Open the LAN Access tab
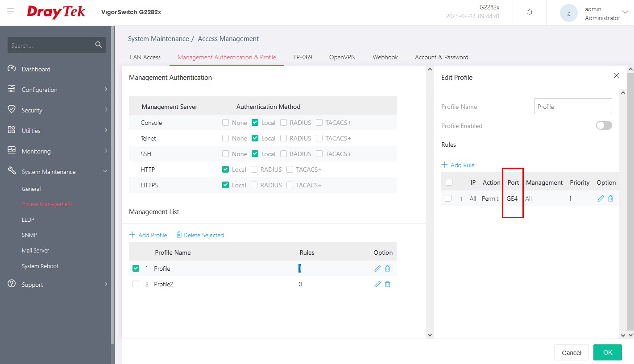The height and width of the screenshot is (364, 634). point(145,57)
